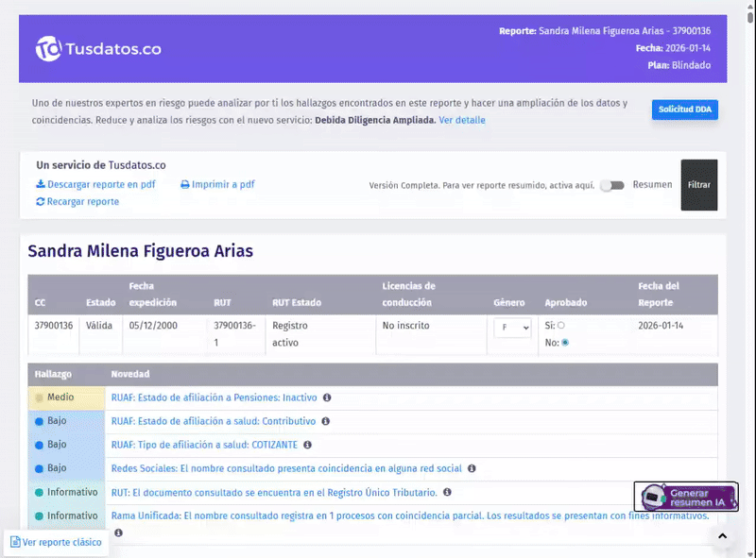
Task: Open Redes Sociales coincidencia link
Action: (286, 468)
